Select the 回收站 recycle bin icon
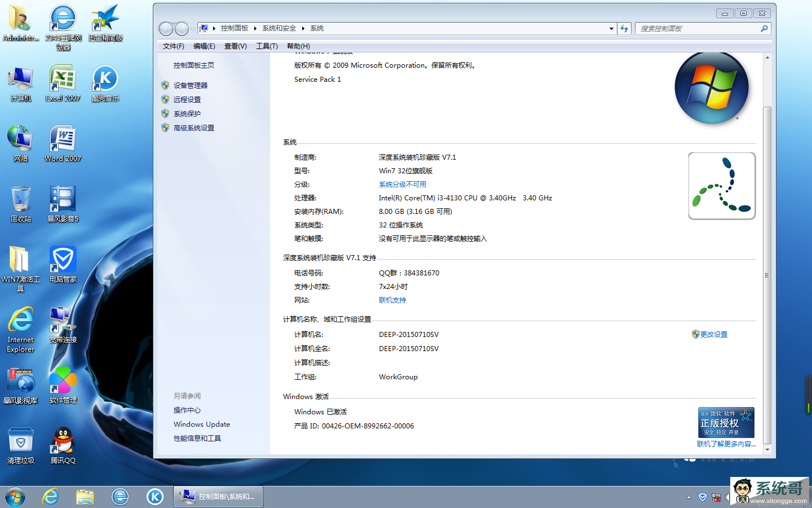This screenshot has height=508, width=812. [x=21, y=204]
